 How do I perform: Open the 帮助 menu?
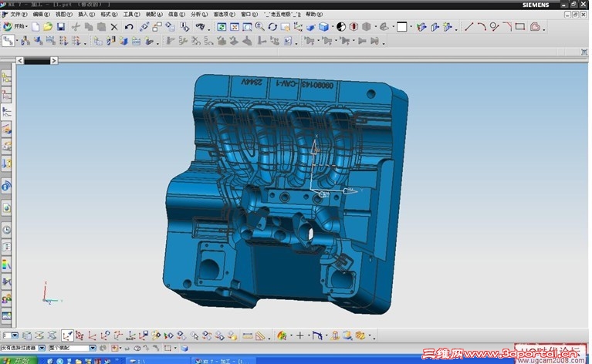tap(313, 15)
